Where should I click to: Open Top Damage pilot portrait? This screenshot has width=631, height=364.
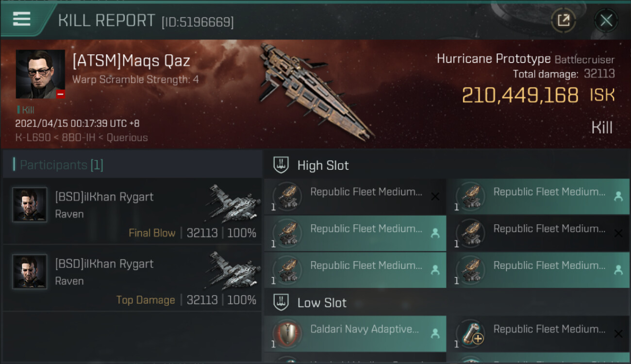30,272
